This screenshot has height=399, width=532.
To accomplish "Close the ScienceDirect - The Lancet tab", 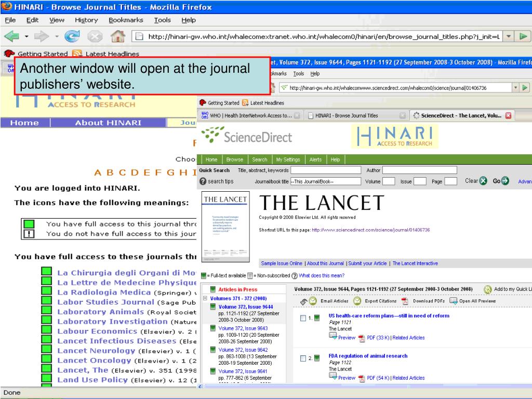I will point(508,115).
